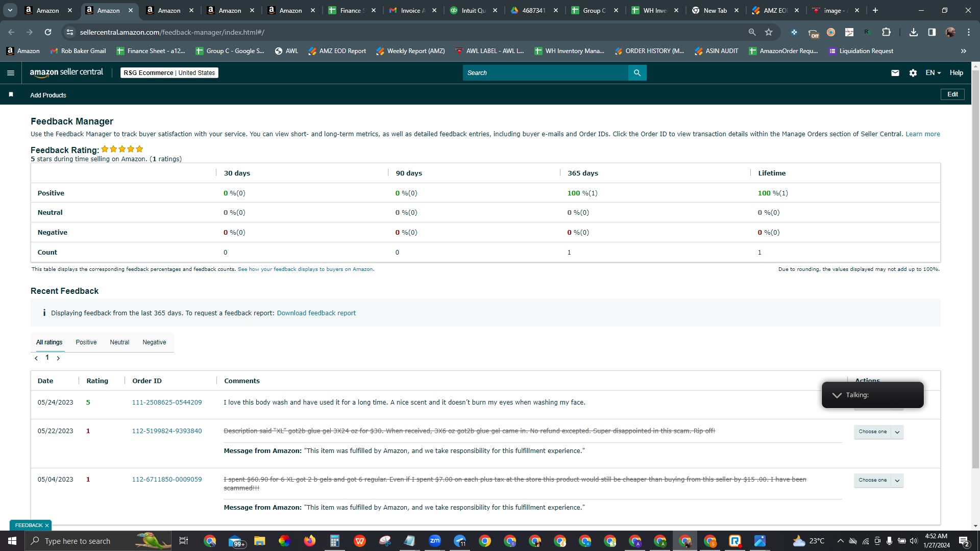
Task: Open the tab search dropdown in Chrome
Action: tap(10, 10)
